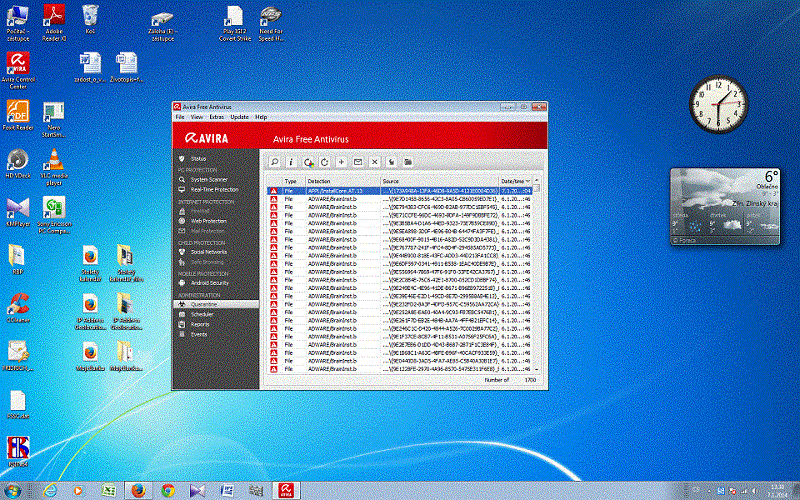Go to the Status page
The height and width of the screenshot is (500, 800).
click(x=198, y=158)
